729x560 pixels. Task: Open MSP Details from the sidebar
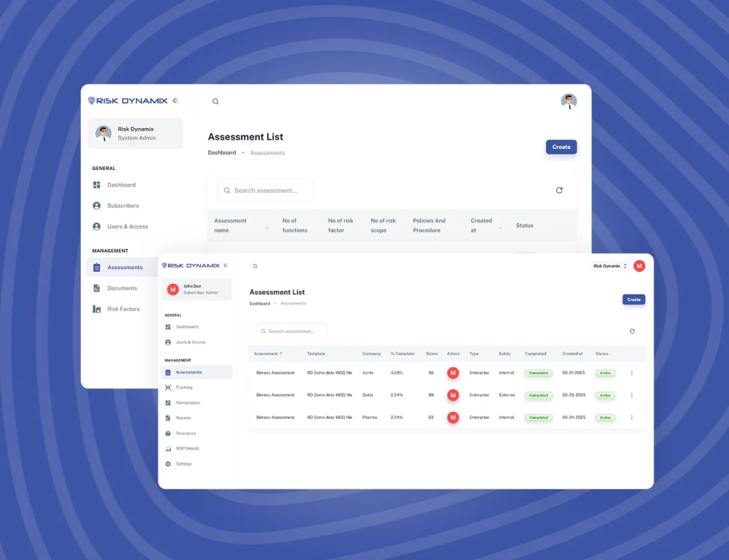[x=187, y=449]
